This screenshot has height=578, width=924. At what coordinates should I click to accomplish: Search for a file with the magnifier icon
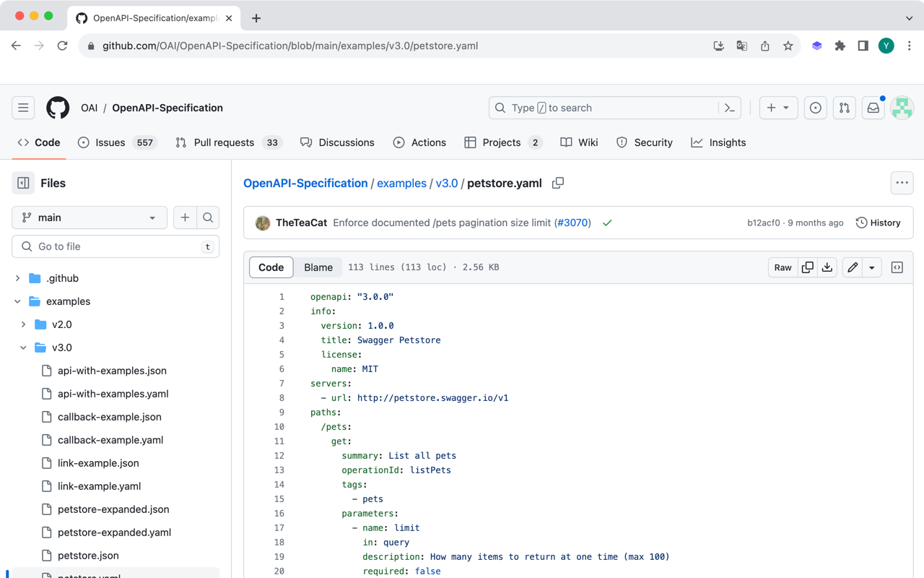point(208,217)
